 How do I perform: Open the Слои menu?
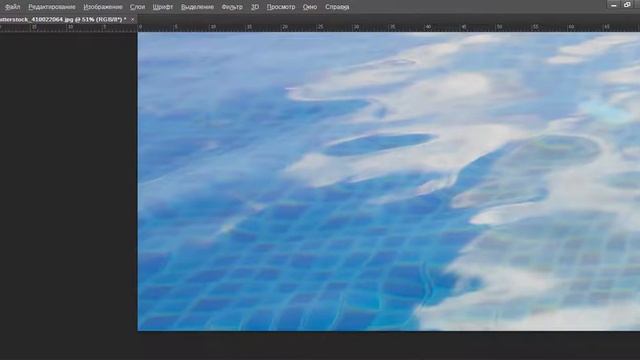[137, 7]
